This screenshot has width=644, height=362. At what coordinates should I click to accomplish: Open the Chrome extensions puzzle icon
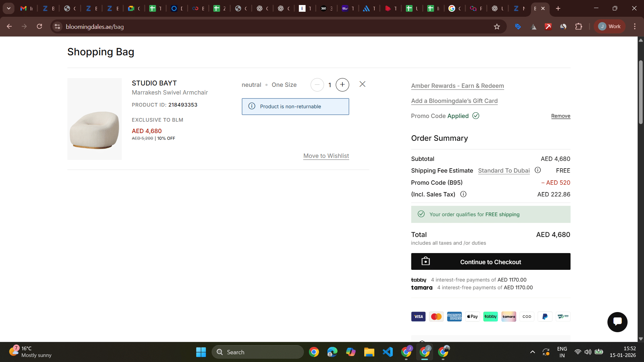[x=579, y=26]
